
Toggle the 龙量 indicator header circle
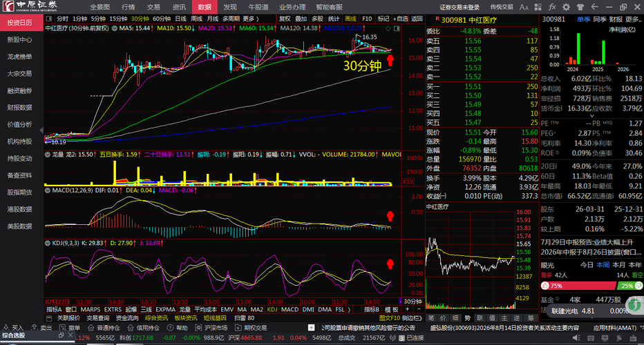[x=48, y=155]
